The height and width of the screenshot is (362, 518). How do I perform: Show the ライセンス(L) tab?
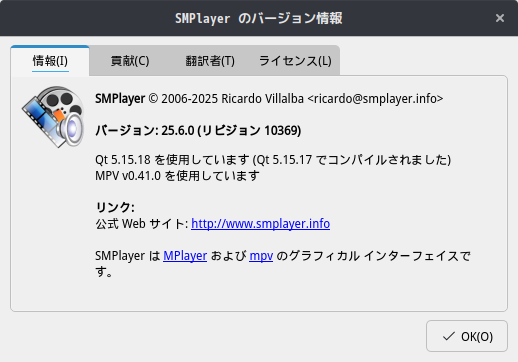295,61
